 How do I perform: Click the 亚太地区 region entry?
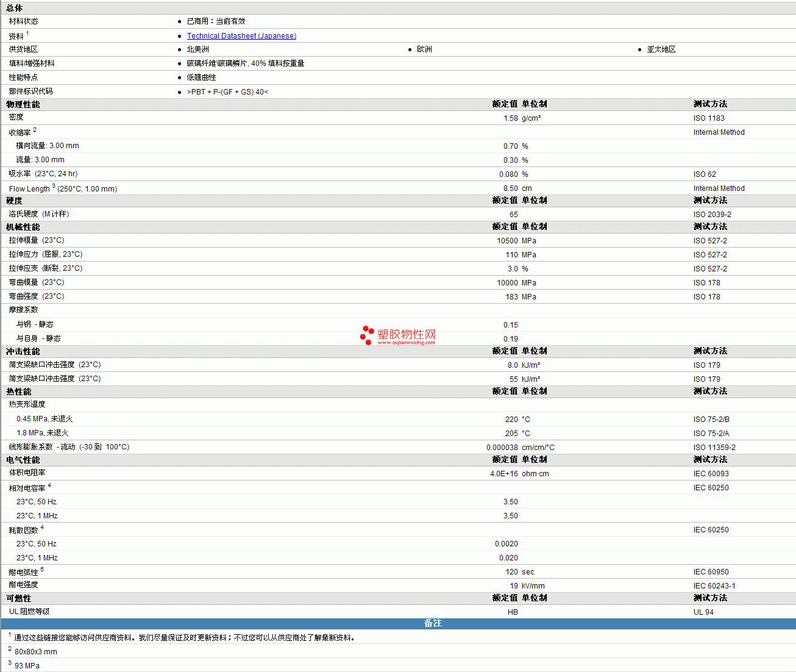(x=661, y=49)
